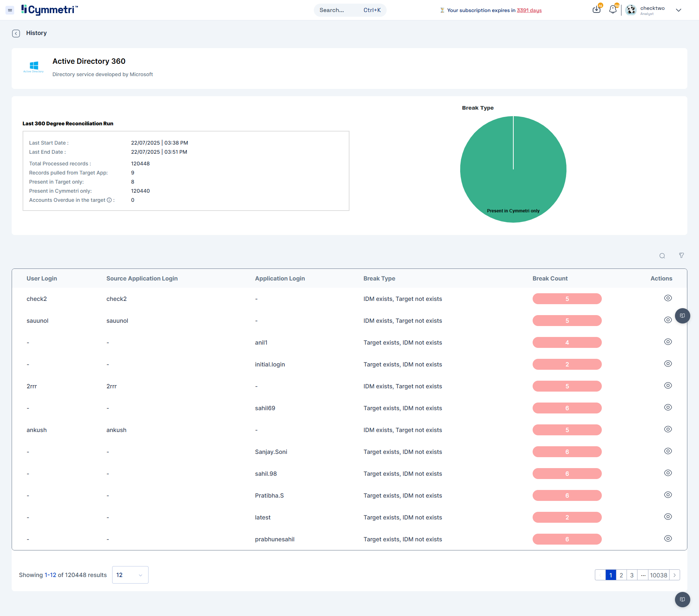Click the info icon next to Accounts Overdue
The image size is (699, 616).
tap(109, 200)
